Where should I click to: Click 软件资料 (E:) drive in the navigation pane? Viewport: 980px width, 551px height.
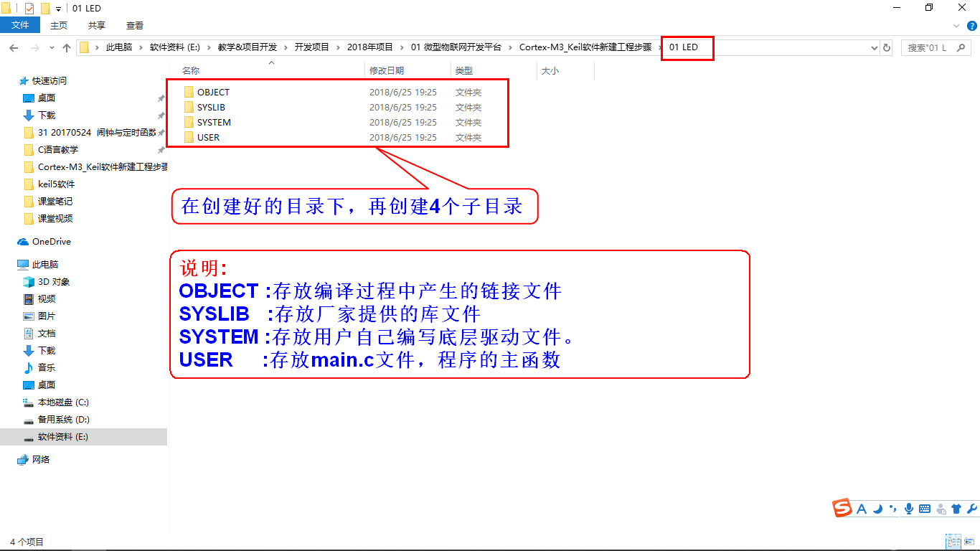pos(62,436)
